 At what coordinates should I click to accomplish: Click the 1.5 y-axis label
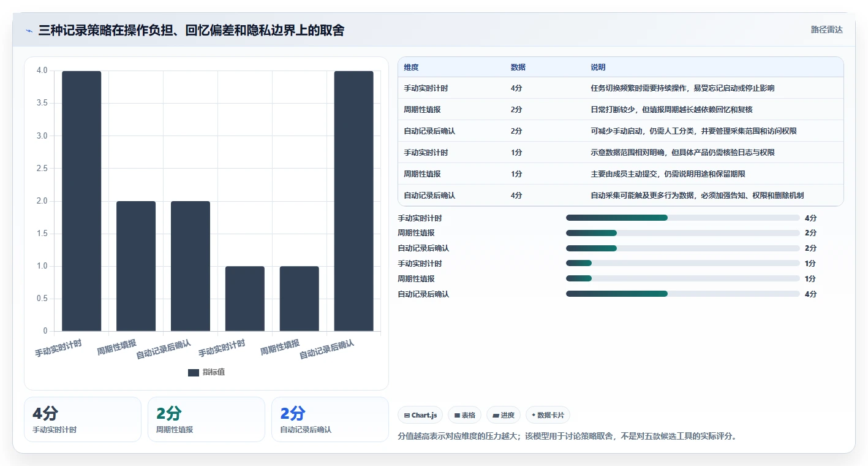click(x=42, y=234)
